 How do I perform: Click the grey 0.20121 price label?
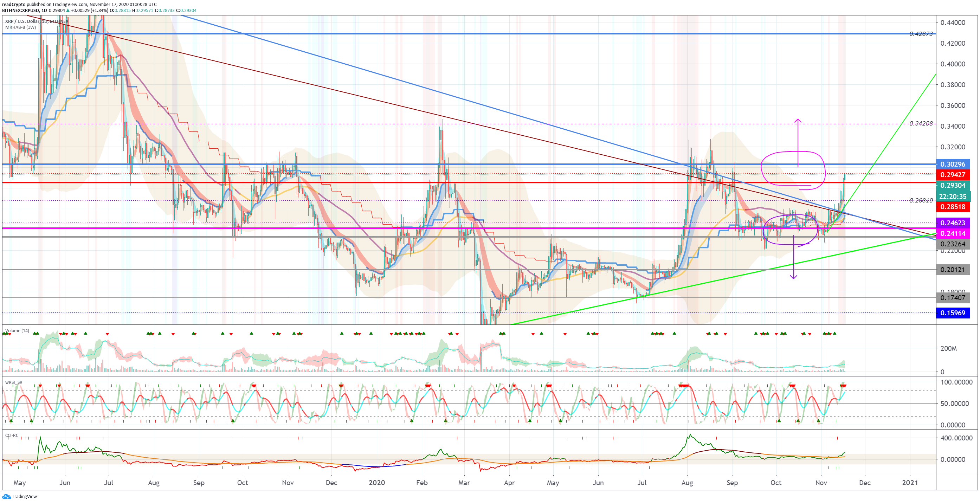point(953,270)
